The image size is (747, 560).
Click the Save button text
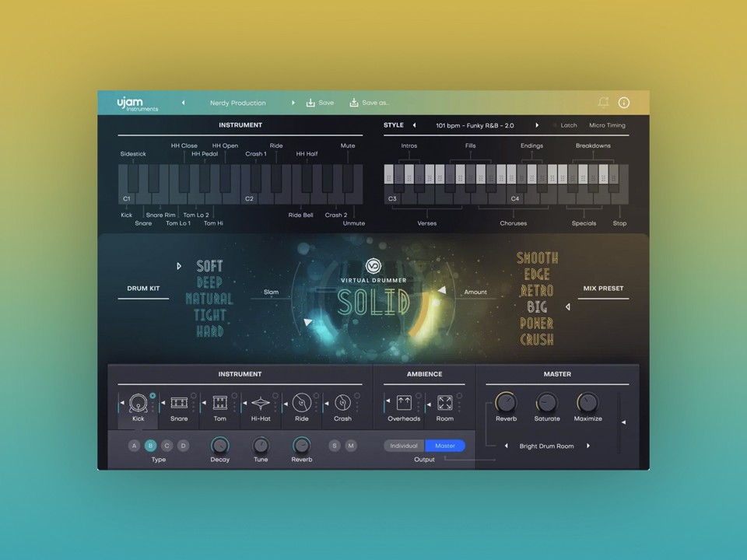tap(326, 103)
